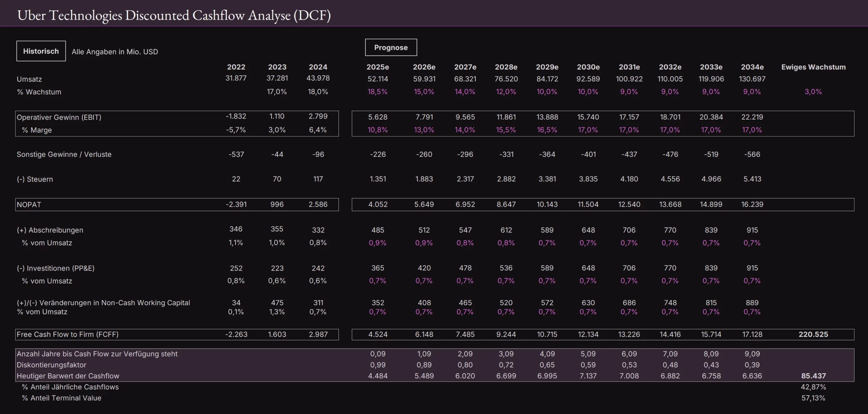868x414 pixels.
Task: Click the 'Ewiges Wachstum' column header
Action: tap(813, 67)
